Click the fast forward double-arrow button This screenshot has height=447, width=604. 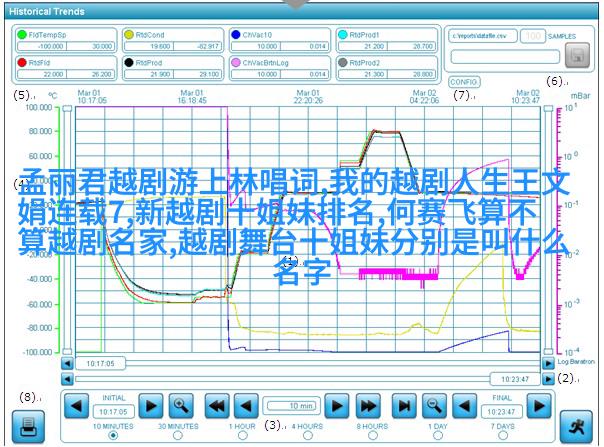[x=368, y=406]
